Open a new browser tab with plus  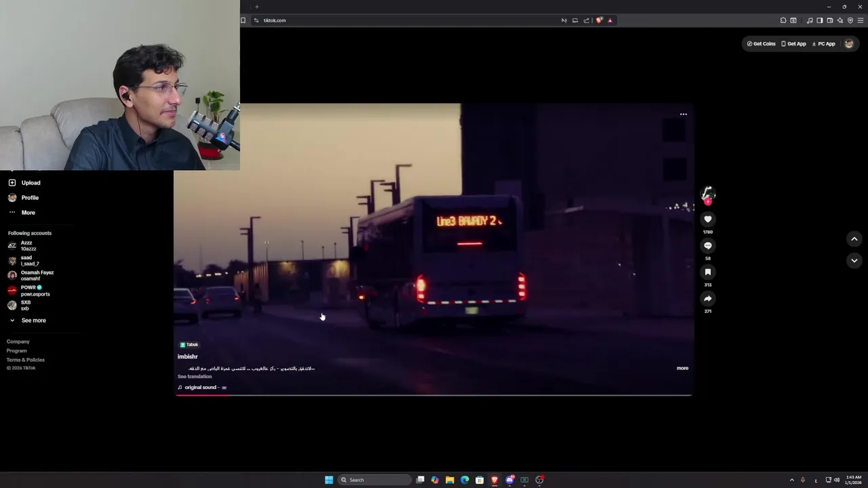pyautogui.click(x=256, y=6)
